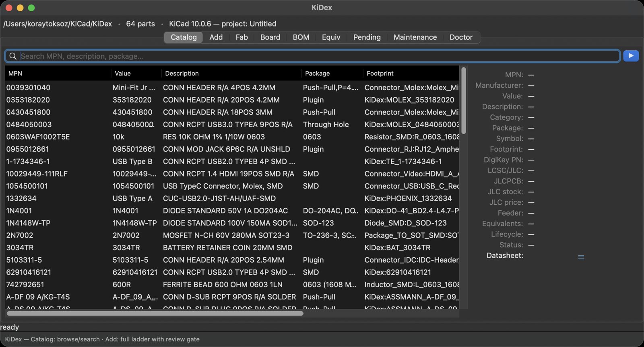Screen dimensions: 644x347
Task: Open the Doctor tab
Action: 461,37
